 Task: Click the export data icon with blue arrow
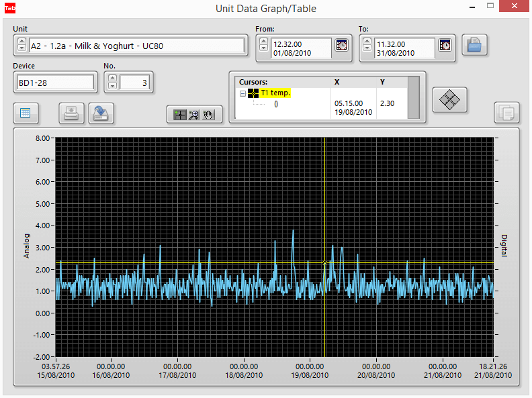pos(101,113)
